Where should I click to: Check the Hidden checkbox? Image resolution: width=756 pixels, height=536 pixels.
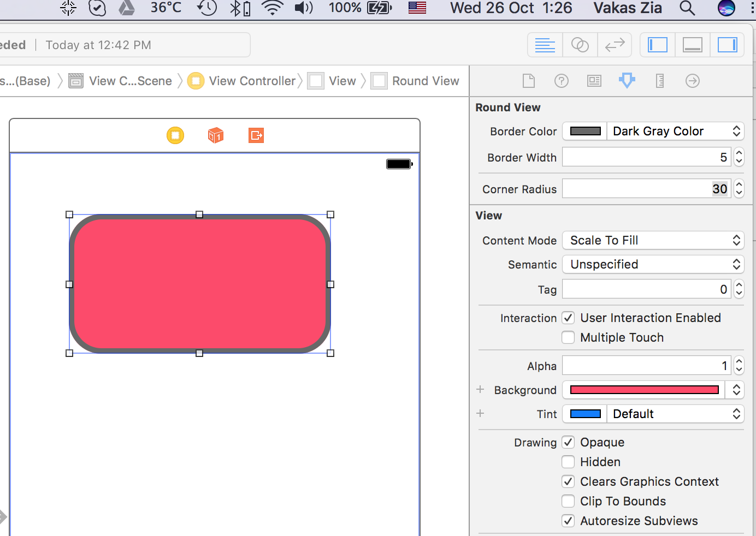tap(568, 462)
